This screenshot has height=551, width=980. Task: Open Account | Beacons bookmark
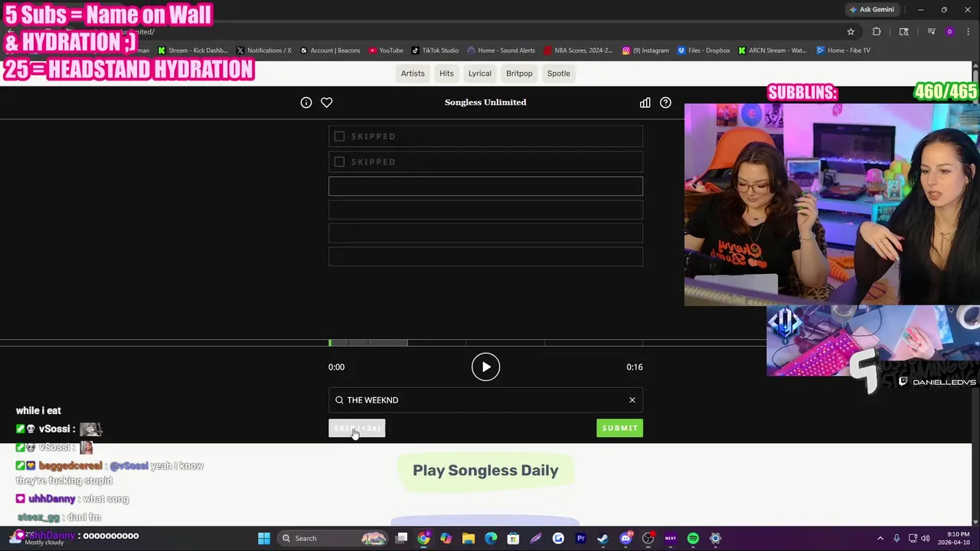pos(330,51)
